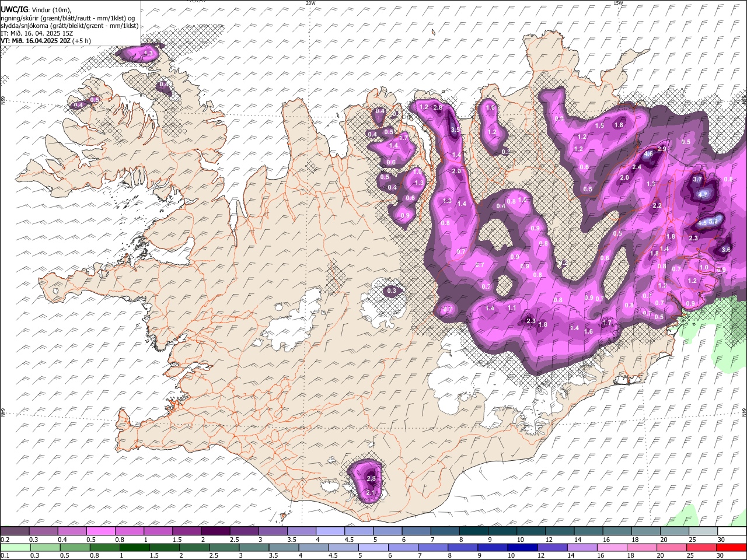Pick the white swatch above 30 in the top bar
Image resolution: width=747 pixels, height=560 pixels.
(x=732, y=531)
